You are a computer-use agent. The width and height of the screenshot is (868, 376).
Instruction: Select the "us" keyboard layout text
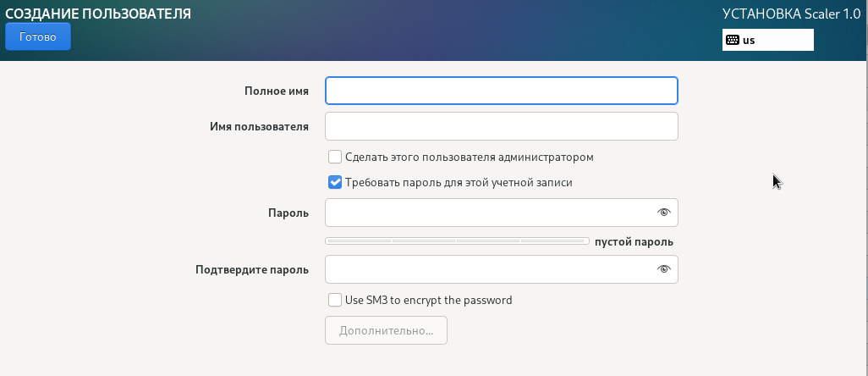[x=749, y=41]
